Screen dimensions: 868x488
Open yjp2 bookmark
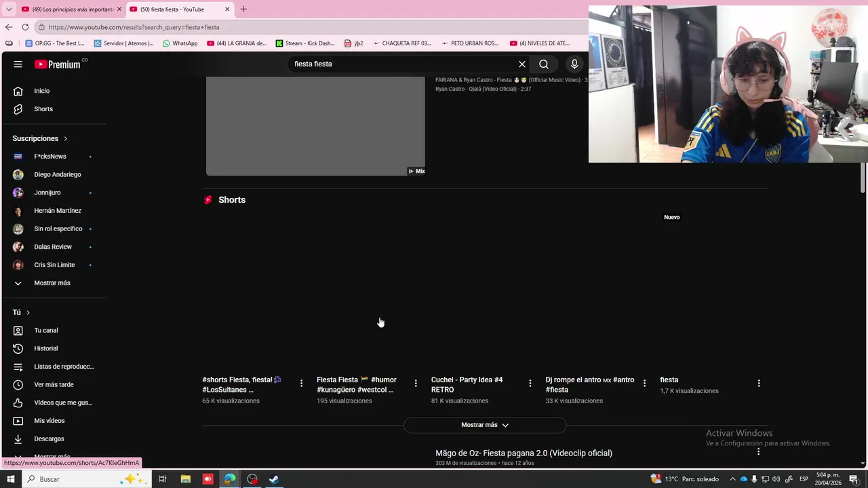tap(354, 43)
